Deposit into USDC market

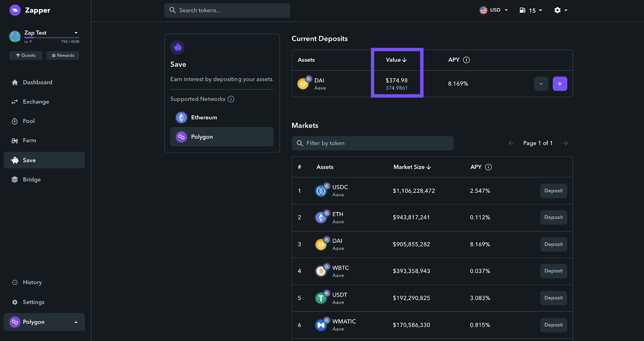553,191
